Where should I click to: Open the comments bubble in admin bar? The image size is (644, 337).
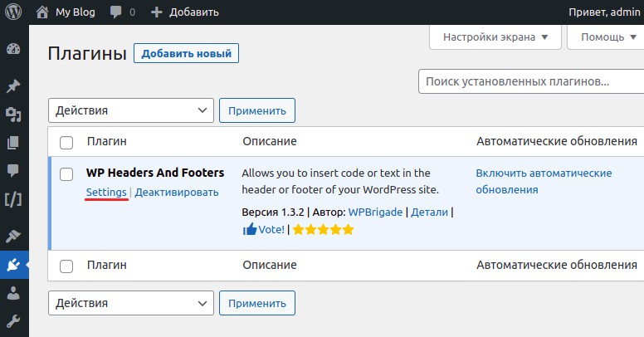[115, 12]
